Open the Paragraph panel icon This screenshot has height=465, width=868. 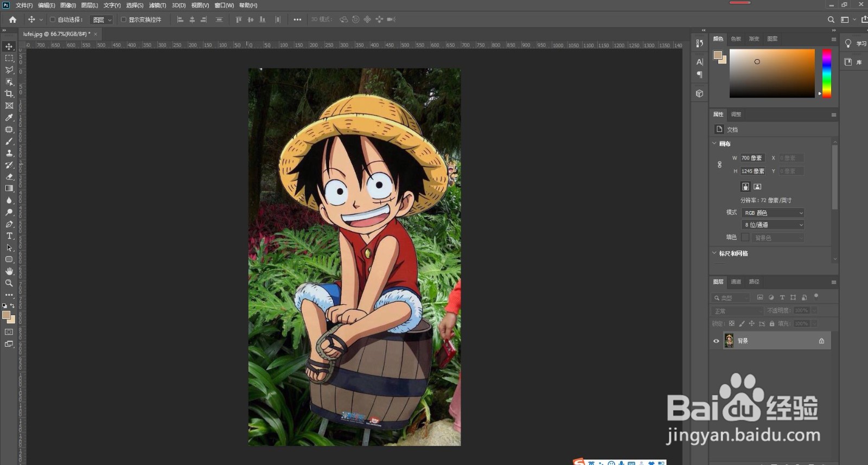[699, 74]
